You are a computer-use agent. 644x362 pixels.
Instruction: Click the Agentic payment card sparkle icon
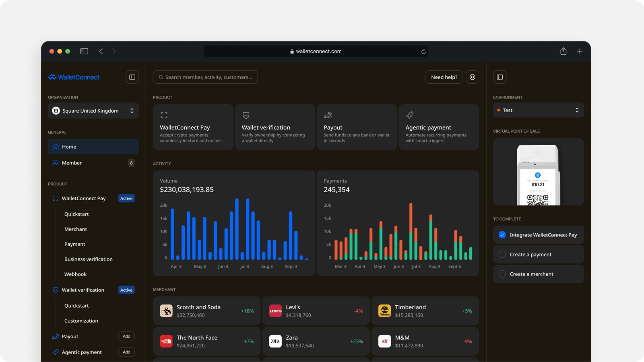[x=410, y=115]
